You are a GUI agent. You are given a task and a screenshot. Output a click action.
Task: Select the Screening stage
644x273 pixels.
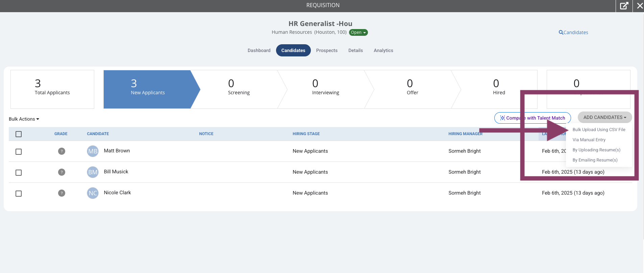coord(239,89)
